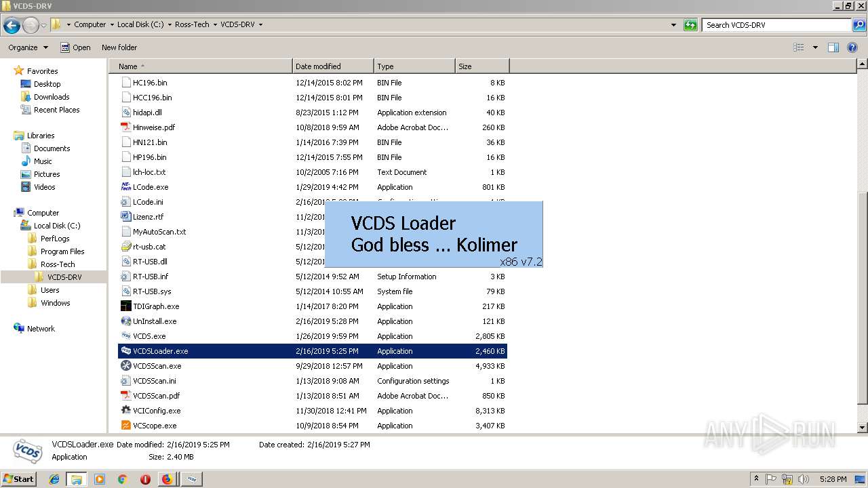Viewport: 868px width, 488px height.
Task: Sort by Date modified column
Action: click(x=333, y=66)
